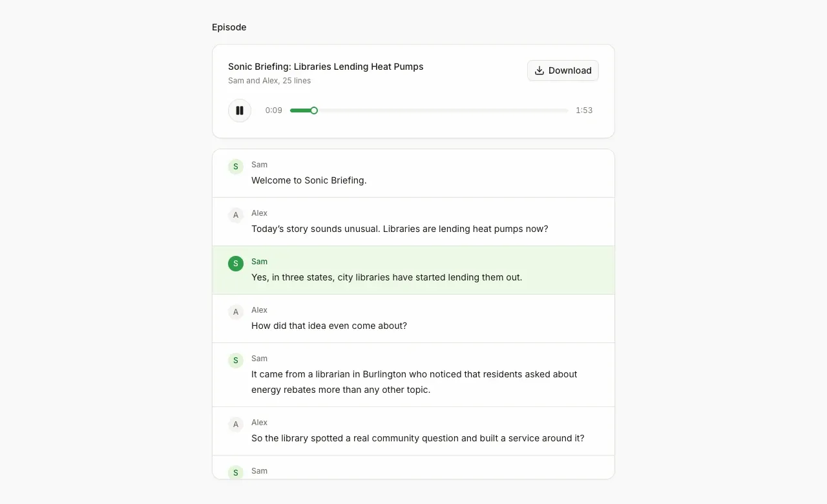Screen dimensions: 827x504
Task: Click Alex's avatar beside 'How did that idea'
Action: [236, 312]
